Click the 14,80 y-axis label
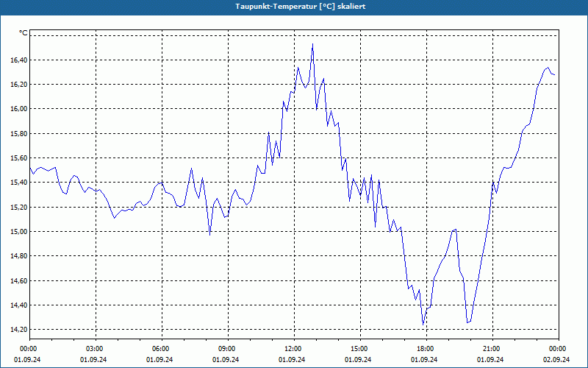Image resolution: width=588 pixels, height=368 pixels. tap(18, 256)
